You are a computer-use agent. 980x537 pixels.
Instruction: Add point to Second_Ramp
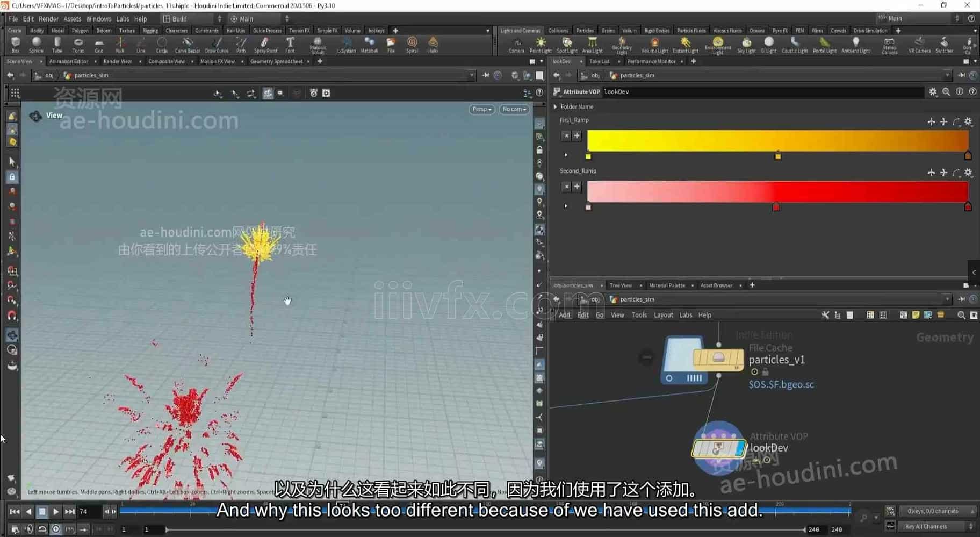(x=577, y=187)
